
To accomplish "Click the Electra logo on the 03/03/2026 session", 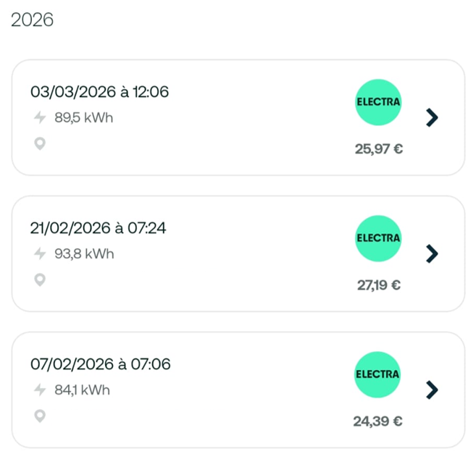I will tap(377, 102).
